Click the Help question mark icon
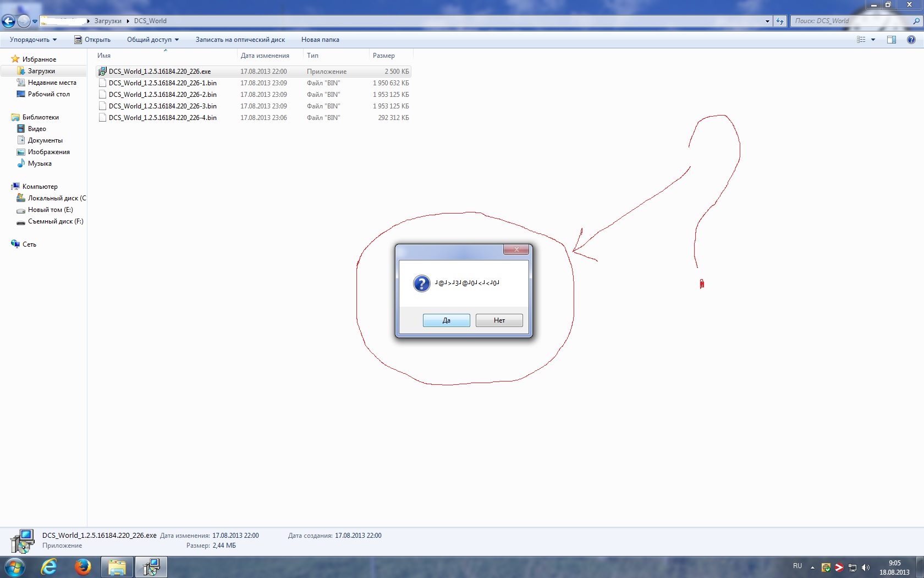Screen dimensions: 924x578 click(911, 40)
